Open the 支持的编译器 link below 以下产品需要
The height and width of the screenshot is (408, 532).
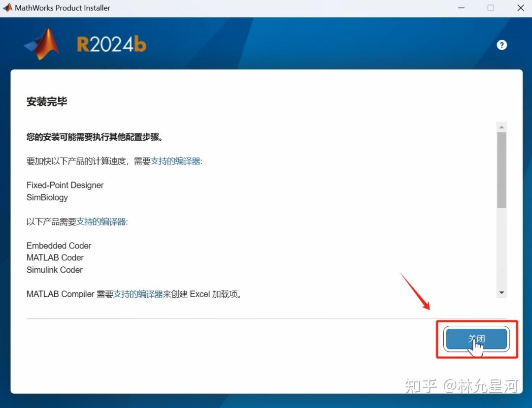[x=101, y=221]
